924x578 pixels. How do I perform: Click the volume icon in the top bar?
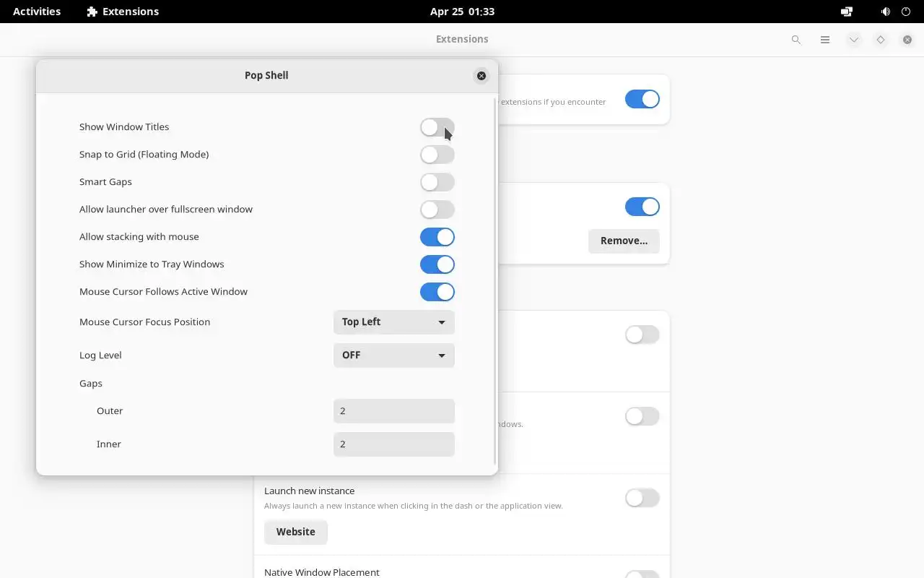(886, 12)
